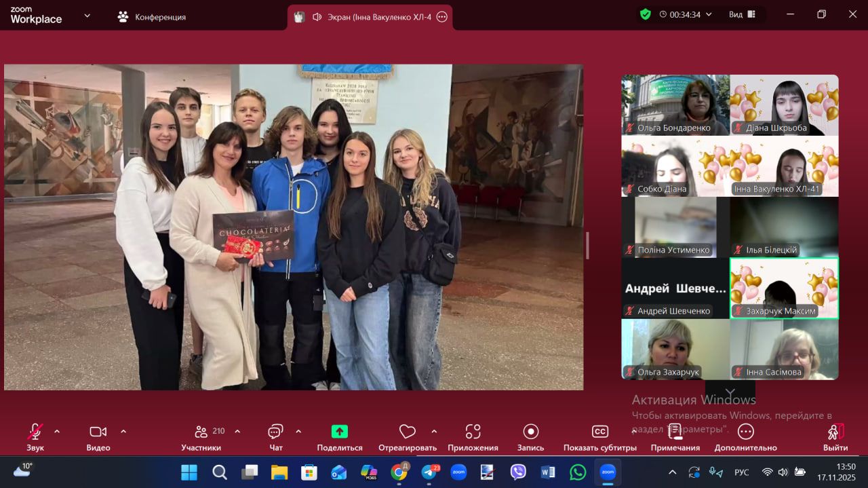The image size is (868, 488).
Task: Open the Приложения apps icon
Action: 473,432
